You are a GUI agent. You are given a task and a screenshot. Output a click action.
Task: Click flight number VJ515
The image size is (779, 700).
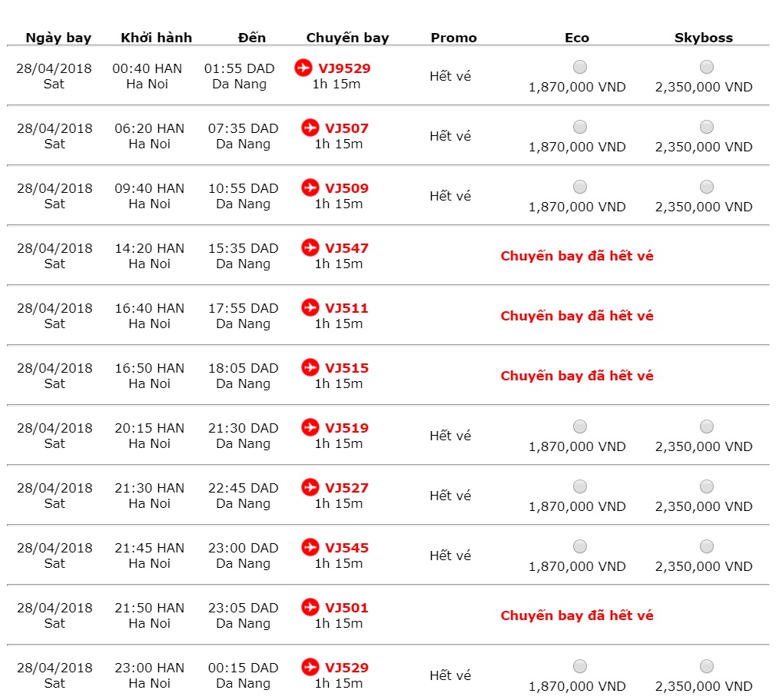click(x=346, y=368)
